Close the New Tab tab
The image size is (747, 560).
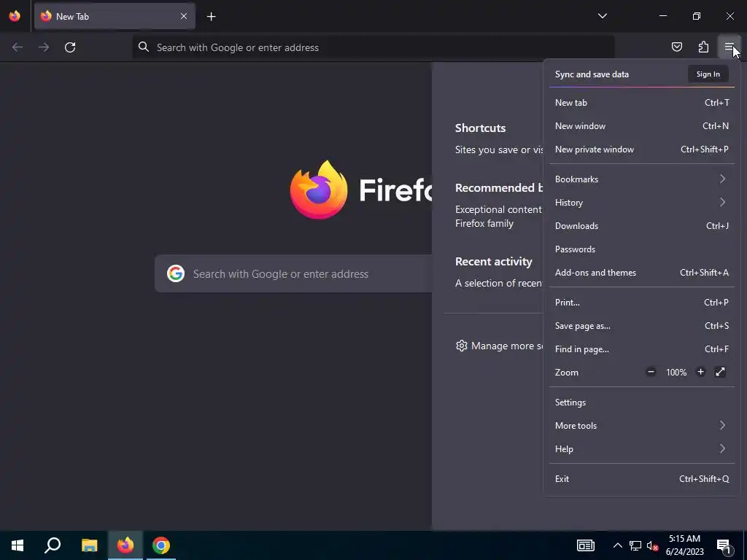click(x=184, y=16)
